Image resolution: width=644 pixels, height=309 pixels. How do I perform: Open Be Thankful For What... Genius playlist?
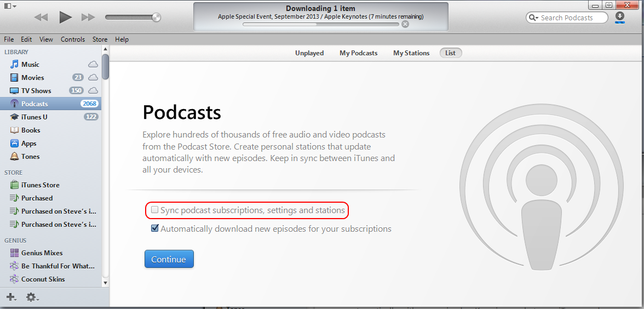(x=50, y=266)
